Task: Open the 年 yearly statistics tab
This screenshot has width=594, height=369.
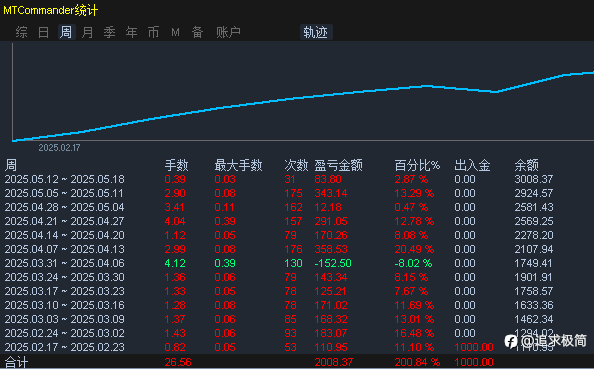Action: point(131,32)
